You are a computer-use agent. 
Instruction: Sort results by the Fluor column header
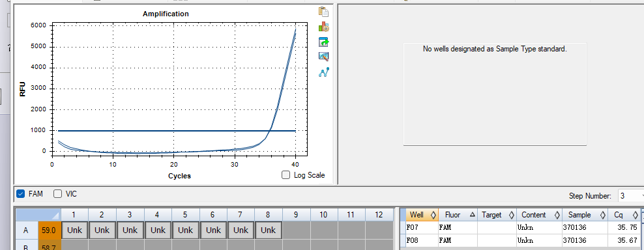[458, 215]
